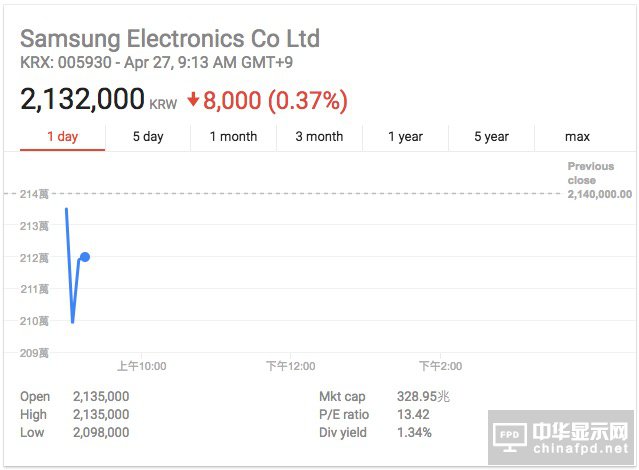639x470 pixels.
Task: Click the Previous close label
Action: [590, 173]
